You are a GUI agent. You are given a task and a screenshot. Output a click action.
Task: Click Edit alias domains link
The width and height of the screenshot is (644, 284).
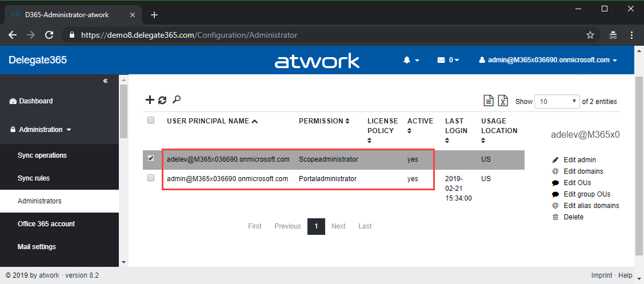click(591, 206)
